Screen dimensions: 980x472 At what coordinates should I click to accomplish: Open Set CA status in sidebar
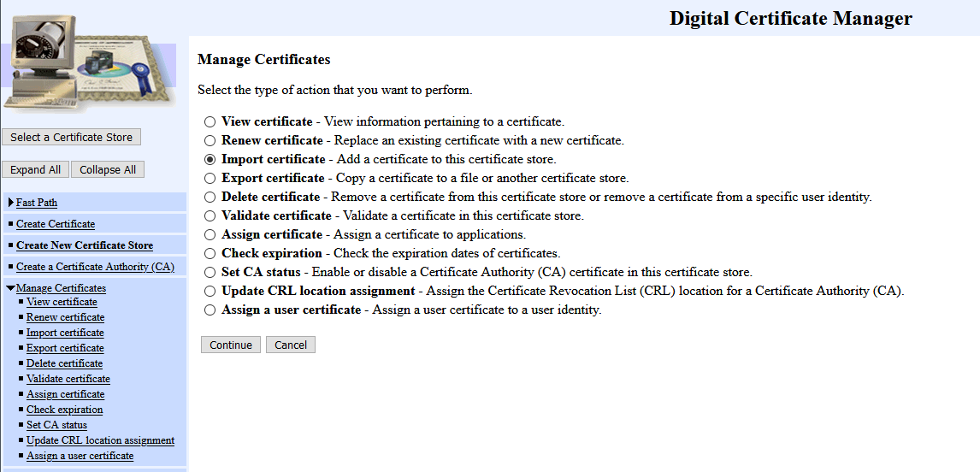56,425
